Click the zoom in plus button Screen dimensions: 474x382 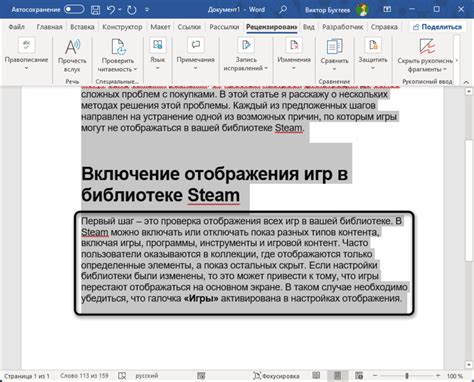[438, 376]
